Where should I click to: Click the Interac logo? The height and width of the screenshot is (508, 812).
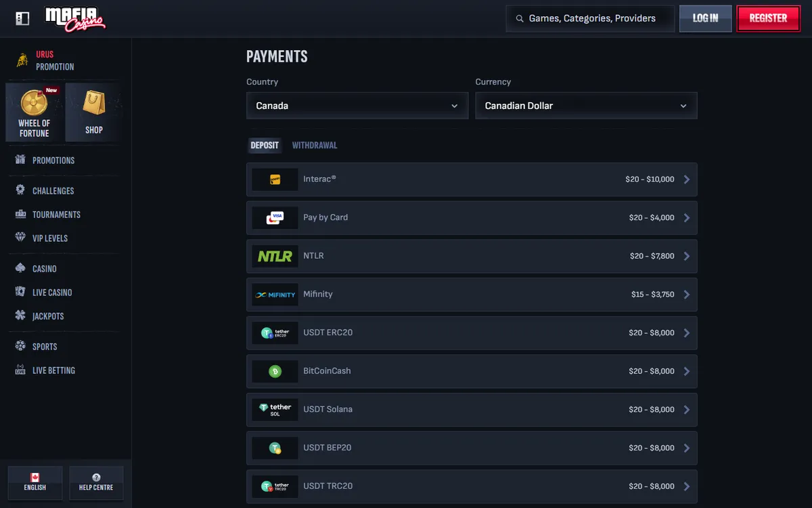(275, 179)
